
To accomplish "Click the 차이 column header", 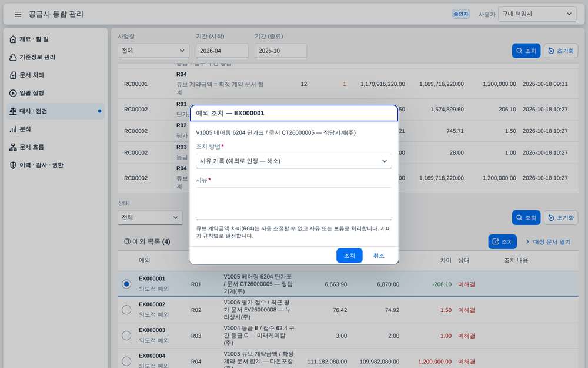I will 446,260.
